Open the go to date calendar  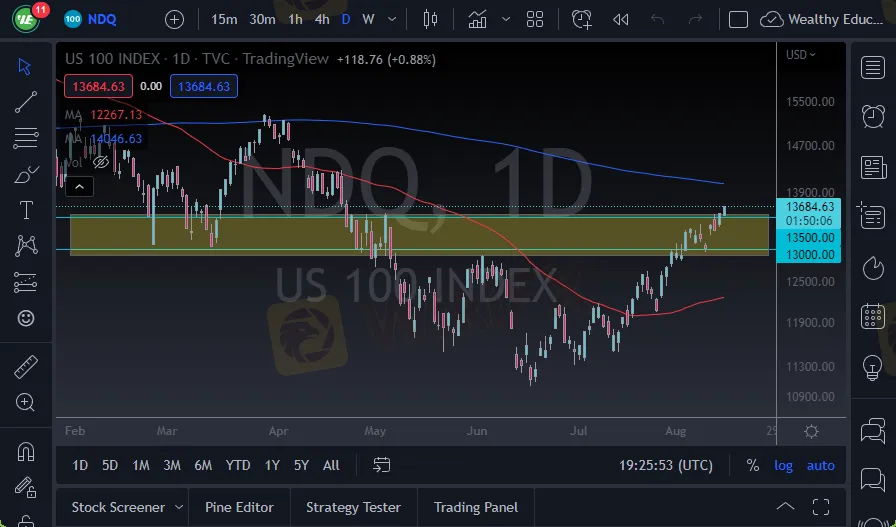coord(382,465)
